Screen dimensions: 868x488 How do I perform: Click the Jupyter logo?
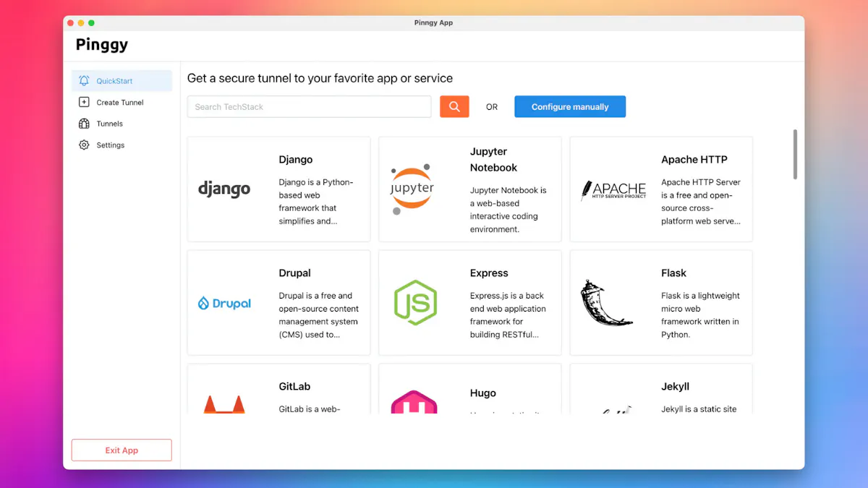(412, 189)
